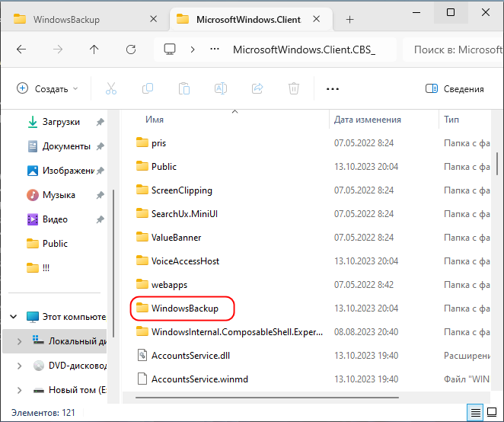Open the Public folder in sidebar
Image resolution: width=504 pixels, height=422 pixels.
[47, 244]
